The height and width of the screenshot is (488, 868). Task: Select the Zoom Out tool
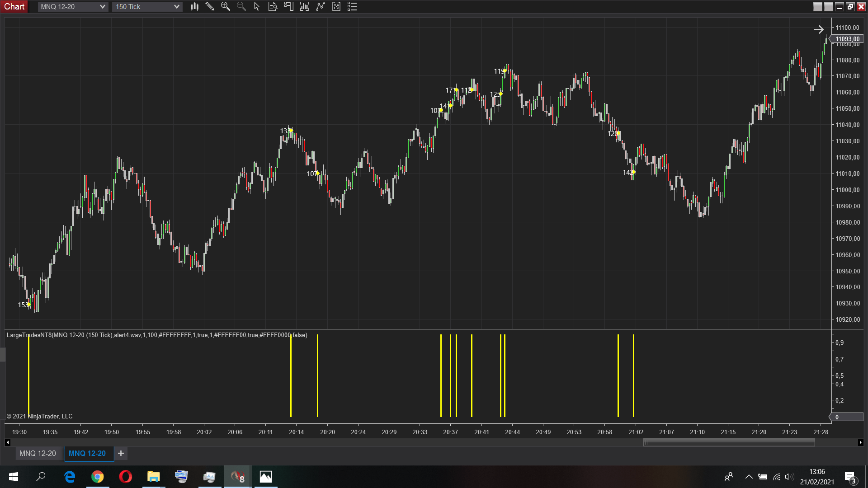pos(241,6)
